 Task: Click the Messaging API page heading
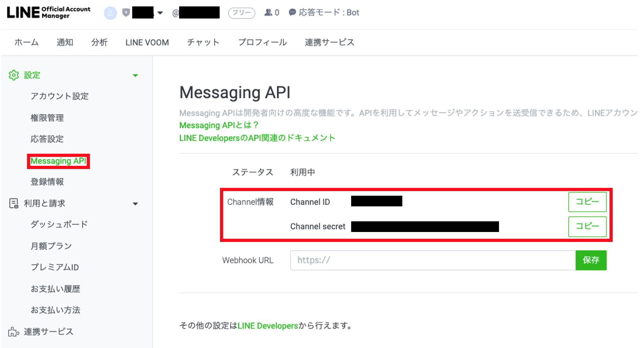235,93
